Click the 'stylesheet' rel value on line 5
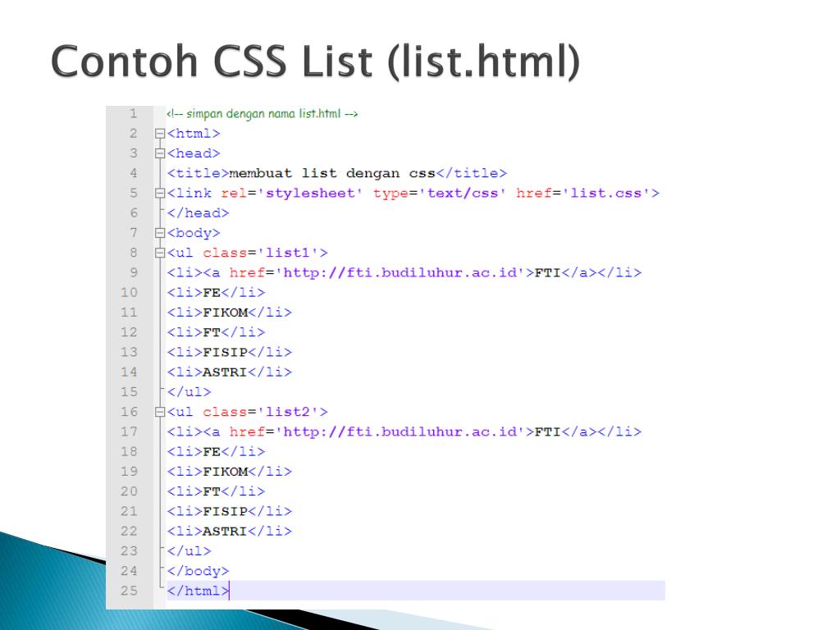 tap(309, 194)
